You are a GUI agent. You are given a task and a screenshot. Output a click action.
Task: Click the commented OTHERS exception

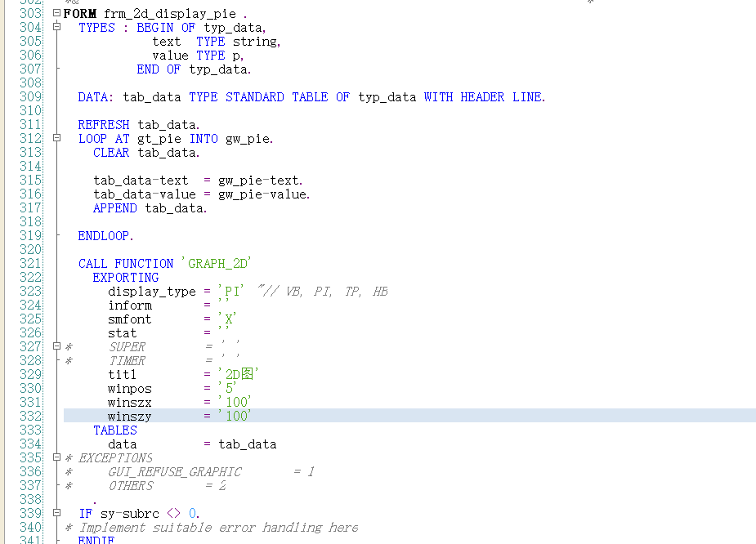coord(131,486)
